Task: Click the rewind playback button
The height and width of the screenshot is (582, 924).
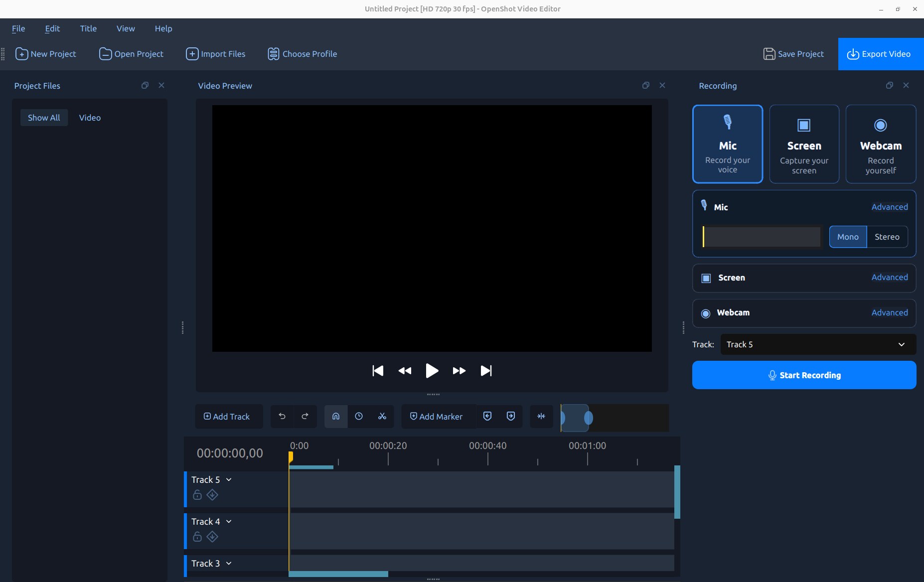Action: coord(405,371)
